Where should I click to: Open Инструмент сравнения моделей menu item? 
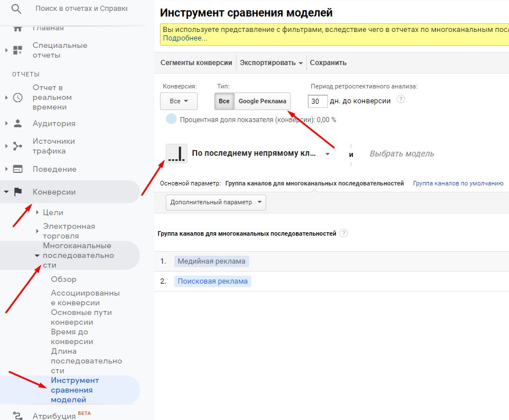pyautogui.click(x=75, y=390)
